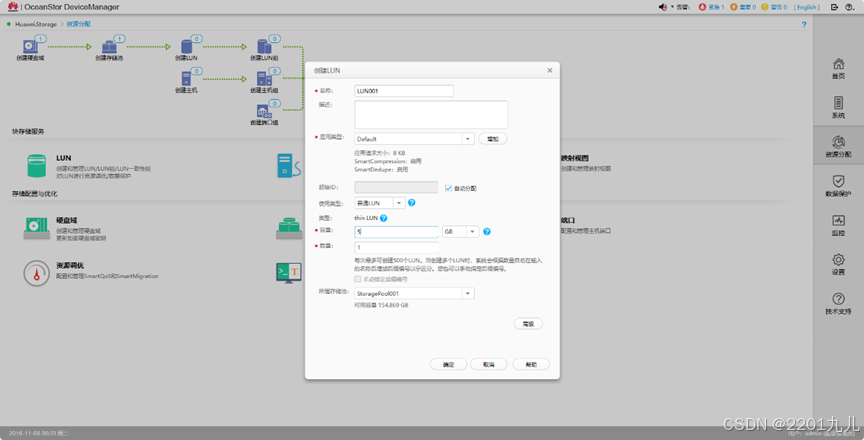This screenshot has height=440, width=864.
Task: Close the Create LUN dialog
Action: (x=549, y=70)
